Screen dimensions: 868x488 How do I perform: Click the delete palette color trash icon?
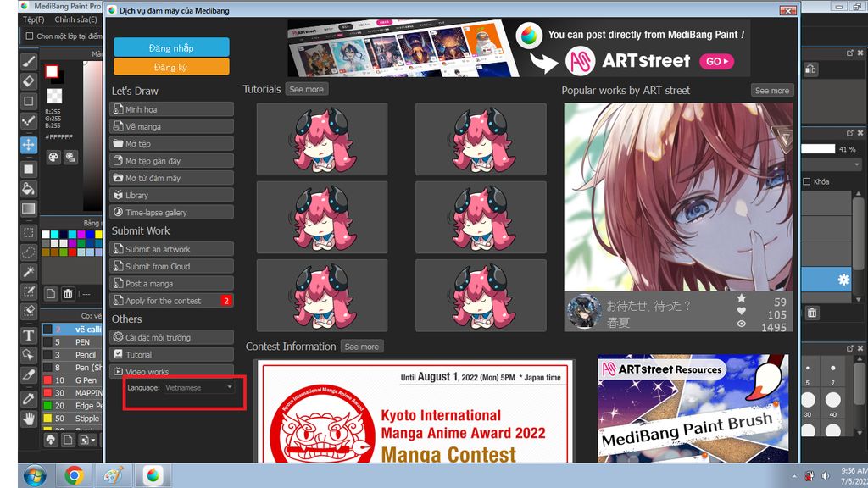click(x=68, y=293)
